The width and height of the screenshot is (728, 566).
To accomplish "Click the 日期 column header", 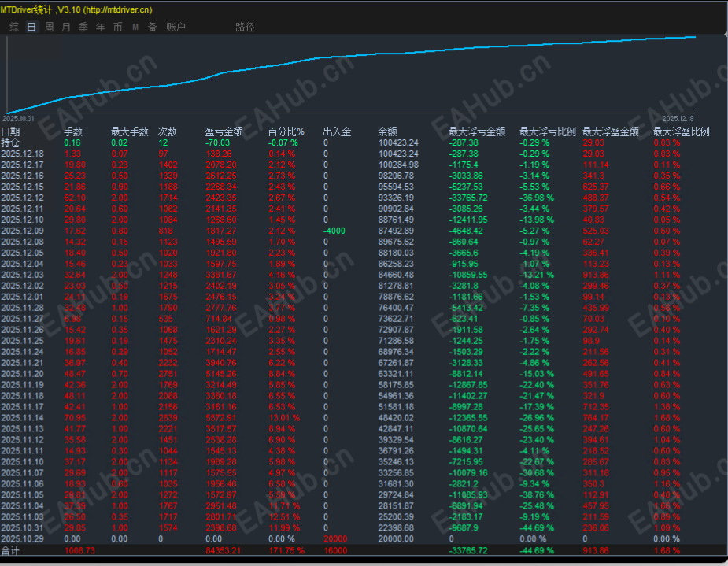I will [10, 132].
